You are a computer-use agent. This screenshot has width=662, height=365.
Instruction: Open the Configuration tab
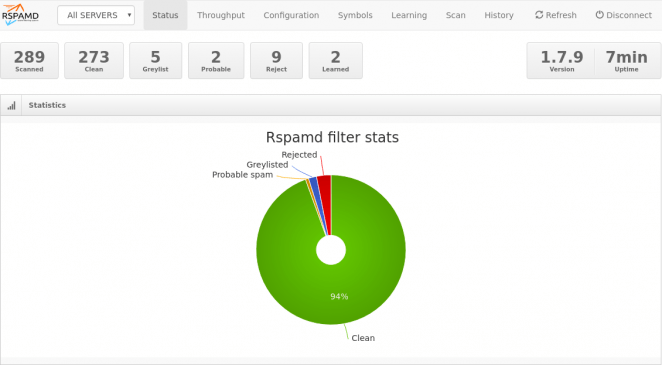coord(291,15)
